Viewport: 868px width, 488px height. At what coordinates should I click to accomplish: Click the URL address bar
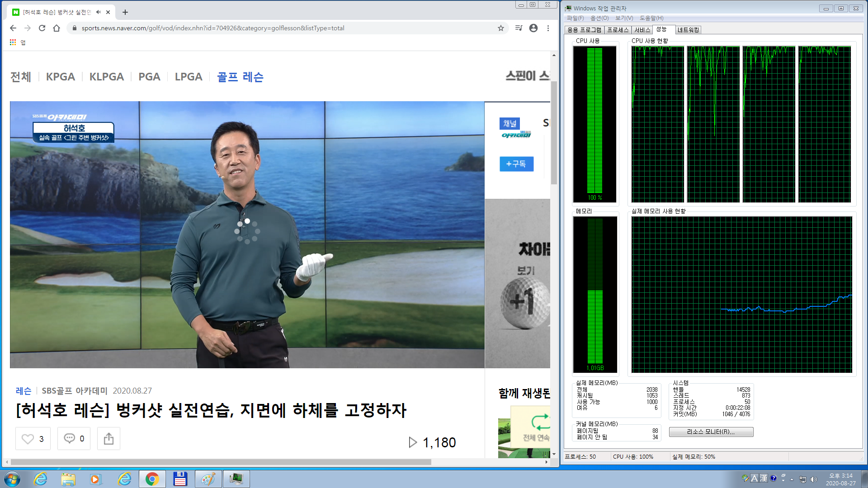click(288, 28)
